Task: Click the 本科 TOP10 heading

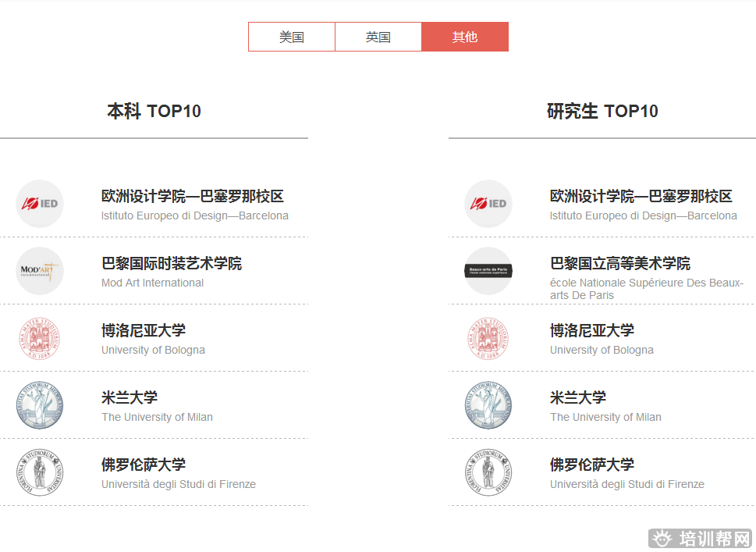Action: coord(154,111)
